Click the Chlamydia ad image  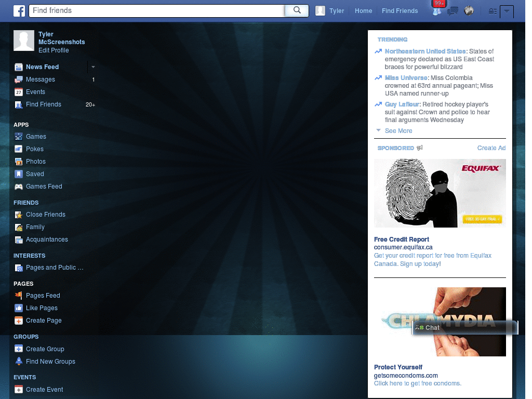pos(440,322)
